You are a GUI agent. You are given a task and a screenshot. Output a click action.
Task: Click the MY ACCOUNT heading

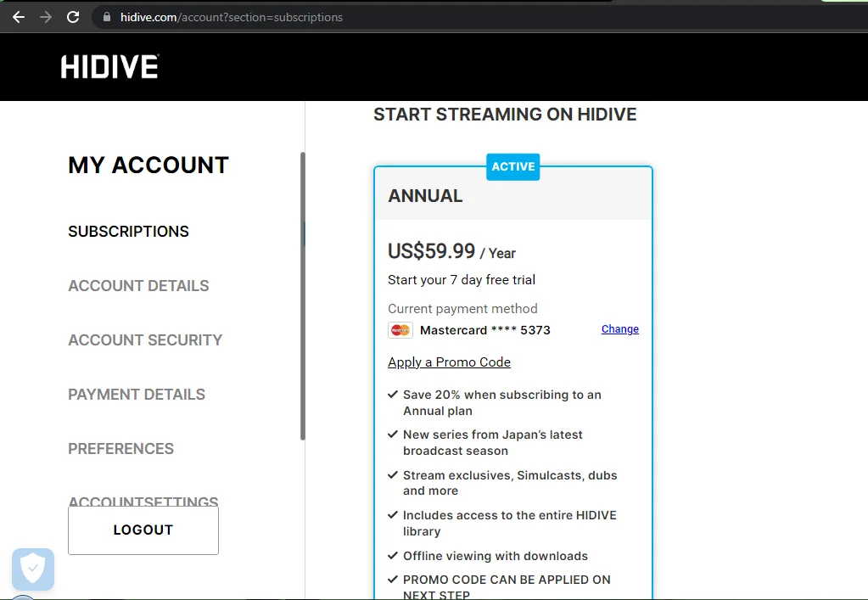pos(148,165)
